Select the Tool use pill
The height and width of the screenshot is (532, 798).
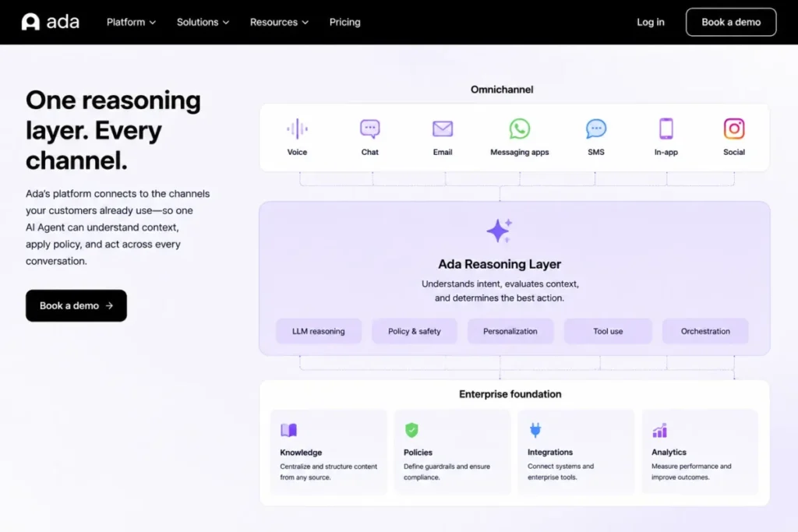tap(608, 331)
